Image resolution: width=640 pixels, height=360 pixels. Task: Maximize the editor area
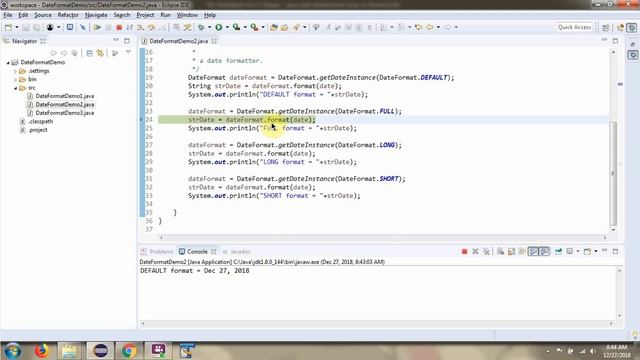coord(615,41)
